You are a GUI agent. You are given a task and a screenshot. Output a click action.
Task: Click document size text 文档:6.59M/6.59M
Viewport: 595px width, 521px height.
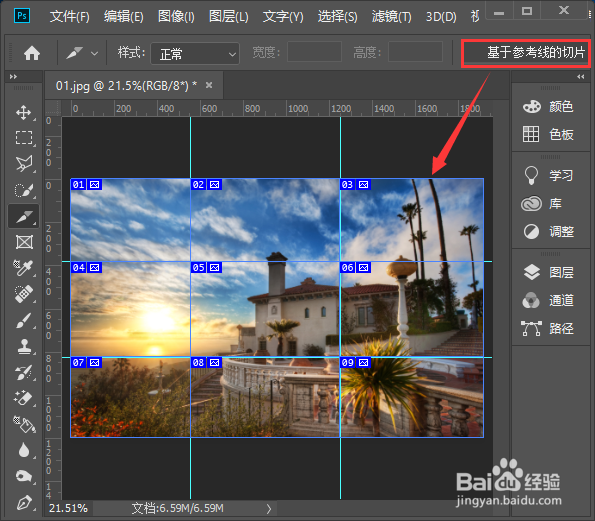[x=178, y=508]
